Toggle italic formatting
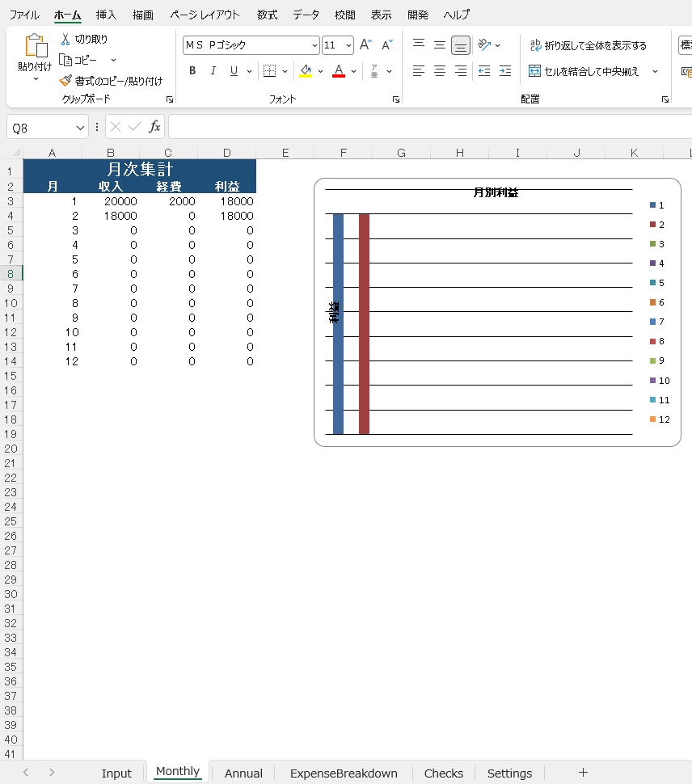The height and width of the screenshot is (784, 692). pyautogui.click(x=212, y=71)
